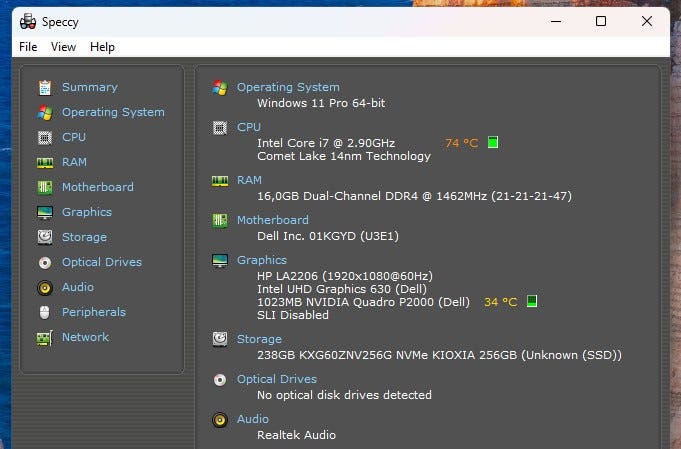This screenshot has height=449, width=681.
Task: Click the 34 °C GPU temperature value
Action: [x=501, y=302]
